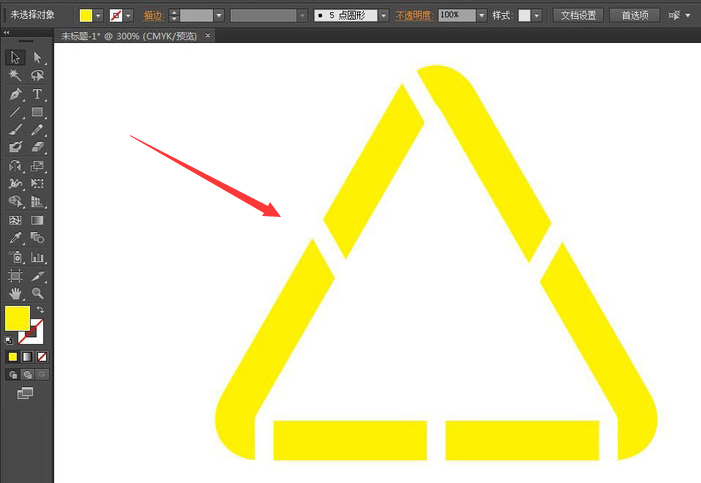Select the Symbol Sprayer tool

15,257
